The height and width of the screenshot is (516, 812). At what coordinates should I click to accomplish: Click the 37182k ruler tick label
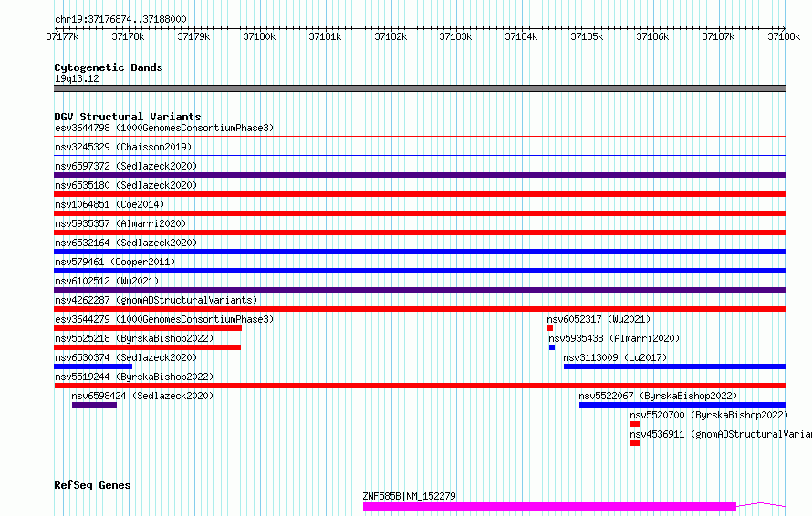coord(390,36)
